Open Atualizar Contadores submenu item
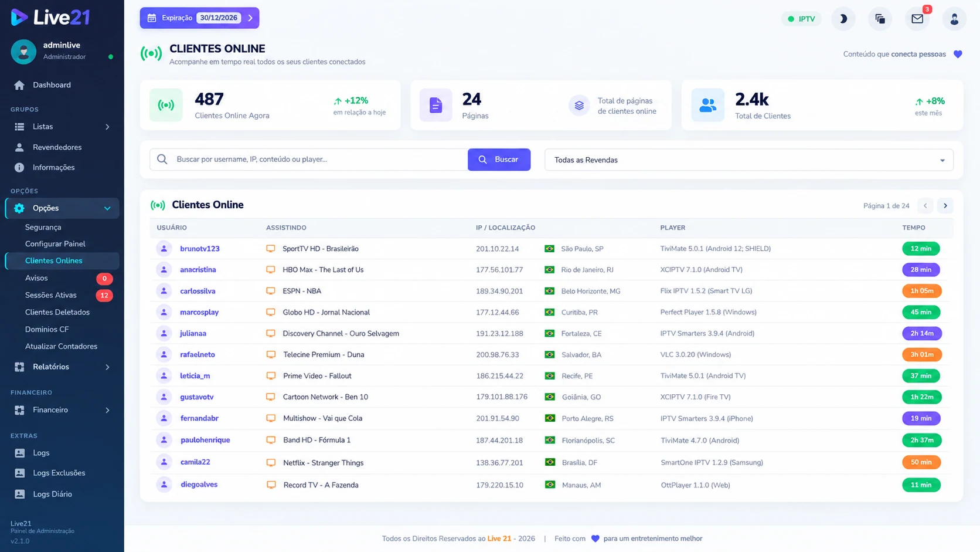The width and height of the screenshot is (980, 552). [x=61, y=346]
